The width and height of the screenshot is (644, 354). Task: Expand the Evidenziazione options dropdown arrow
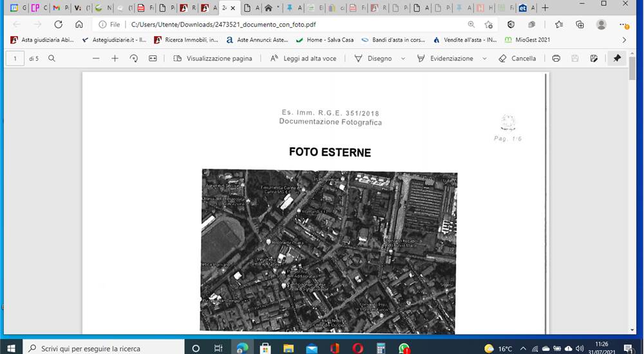coord(484,59)
